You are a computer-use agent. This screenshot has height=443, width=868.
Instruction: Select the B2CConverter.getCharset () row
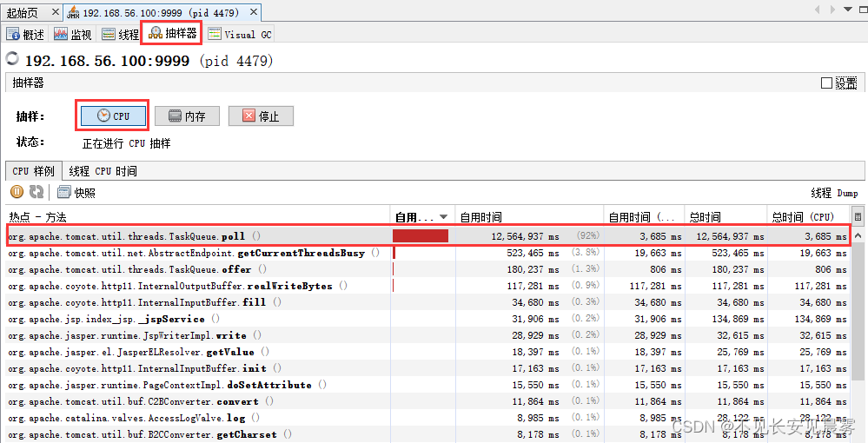[427, 434]
